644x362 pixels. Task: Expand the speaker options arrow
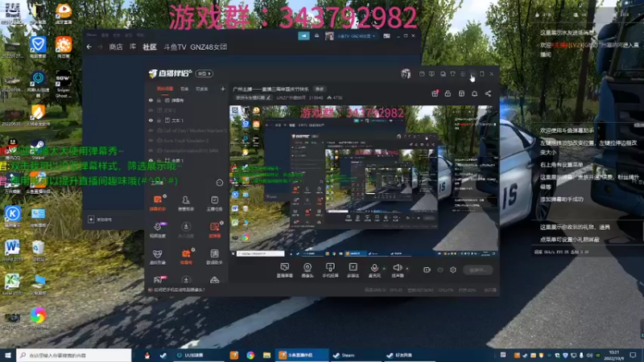[x=407, y=269]
